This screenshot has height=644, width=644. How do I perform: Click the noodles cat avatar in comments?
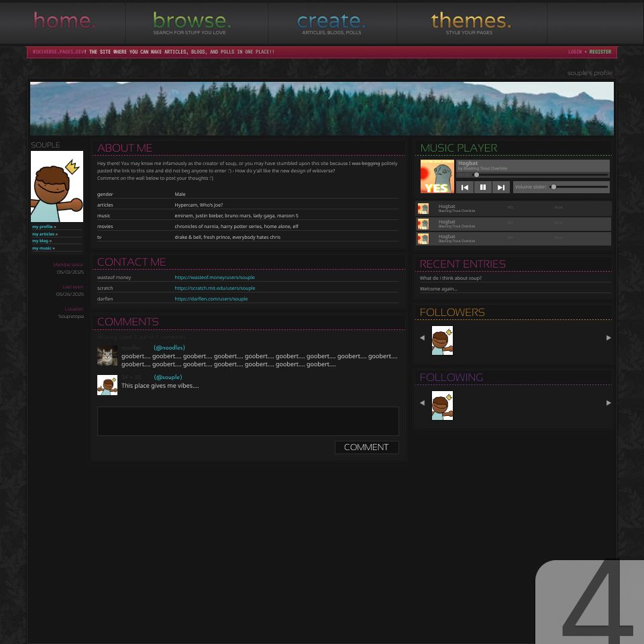click(x=107, y=356)
